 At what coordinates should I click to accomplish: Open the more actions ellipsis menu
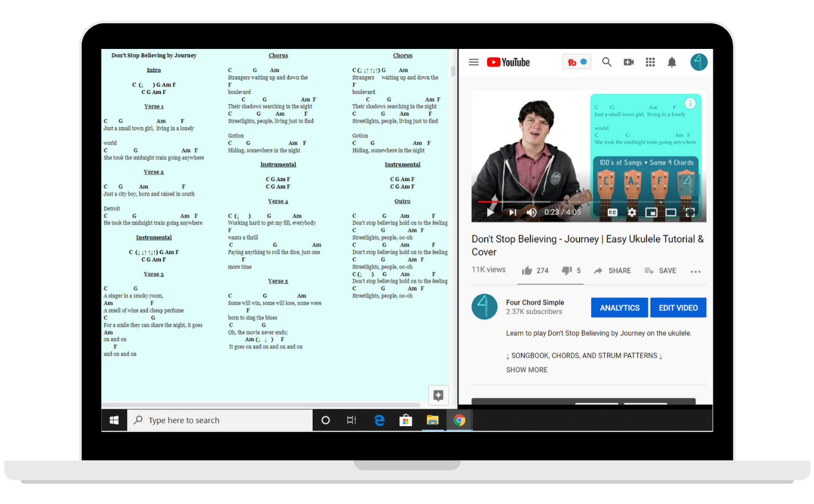pos(695,271)
